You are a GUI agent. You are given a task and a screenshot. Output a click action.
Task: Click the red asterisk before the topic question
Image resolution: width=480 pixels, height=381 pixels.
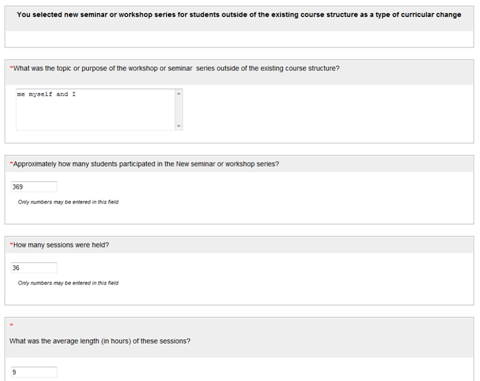click(x=11, y=67)
